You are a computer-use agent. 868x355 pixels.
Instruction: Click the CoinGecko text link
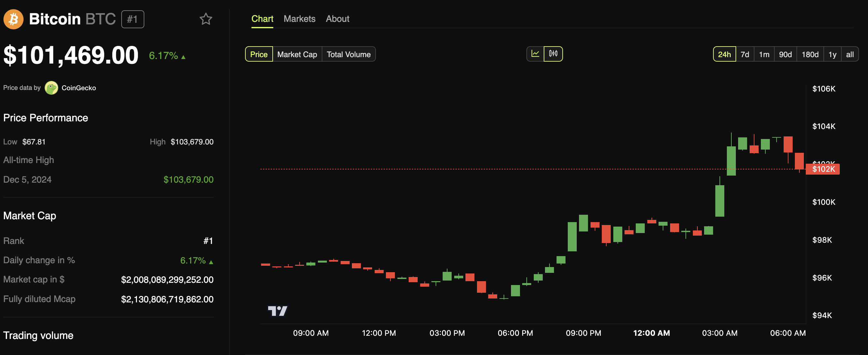pyautogui.click(x=79, y=88)
